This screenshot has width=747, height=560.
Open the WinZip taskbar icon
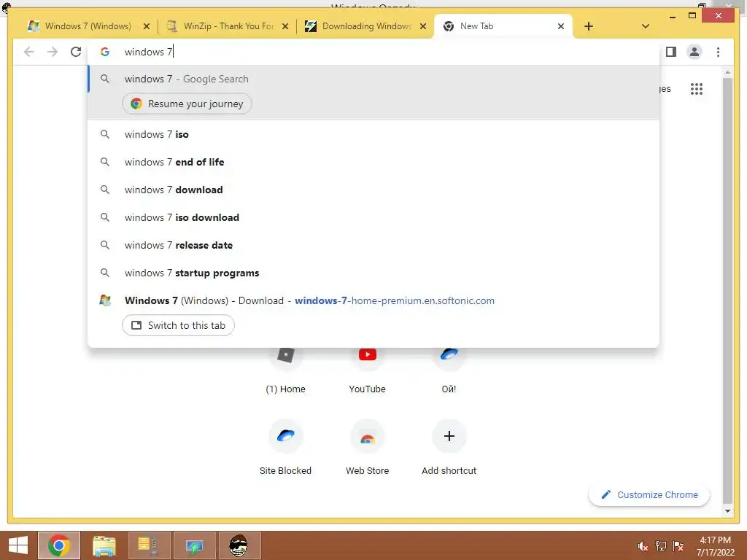149,545
